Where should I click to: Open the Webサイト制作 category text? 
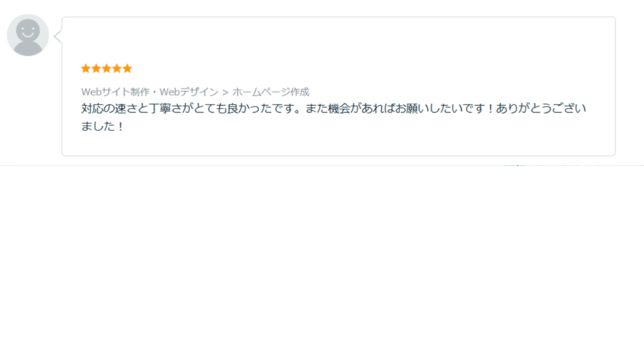click(x=115, y=92)
